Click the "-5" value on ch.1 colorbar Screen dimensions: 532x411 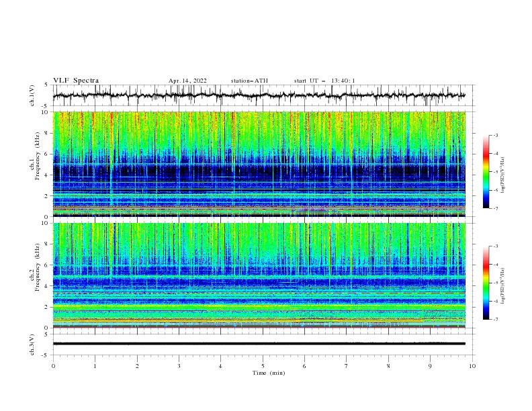[496, 172]
